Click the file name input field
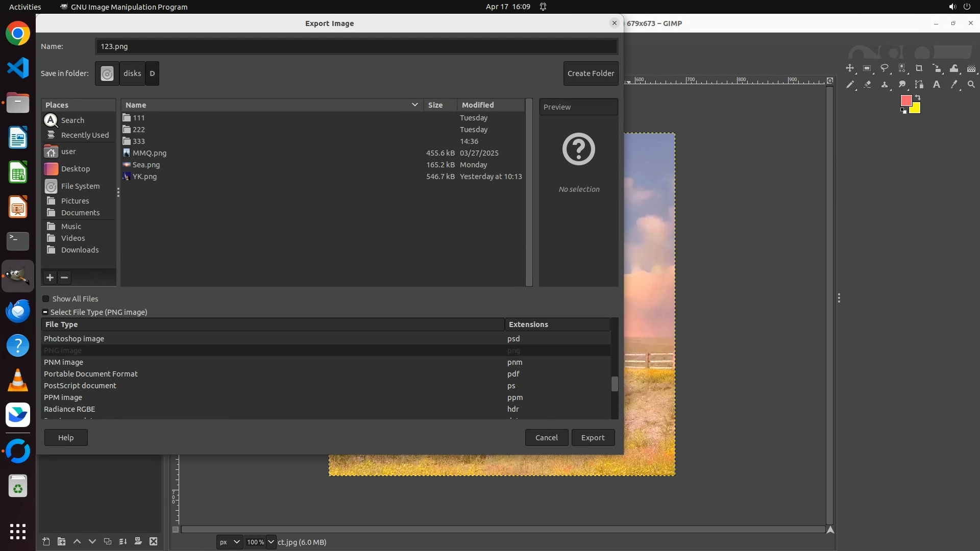This screenshot has height=551, width=980. tap(356, 46)
